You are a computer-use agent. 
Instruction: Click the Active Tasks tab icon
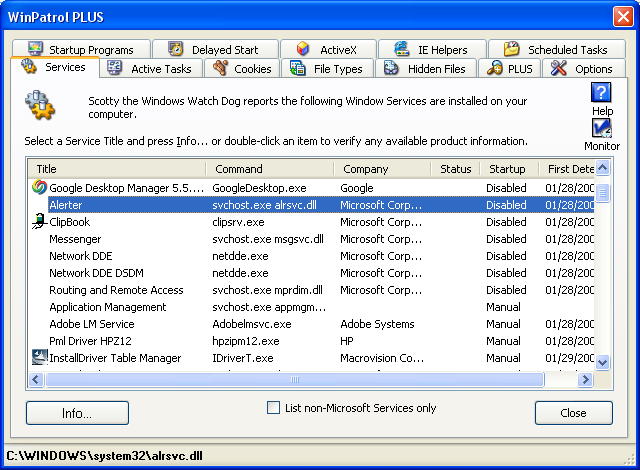(x=115, y=68)
